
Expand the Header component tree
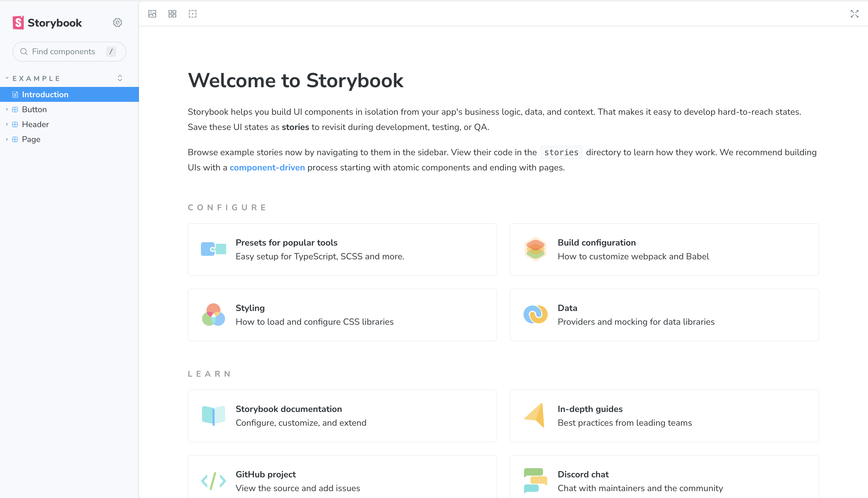7,124
